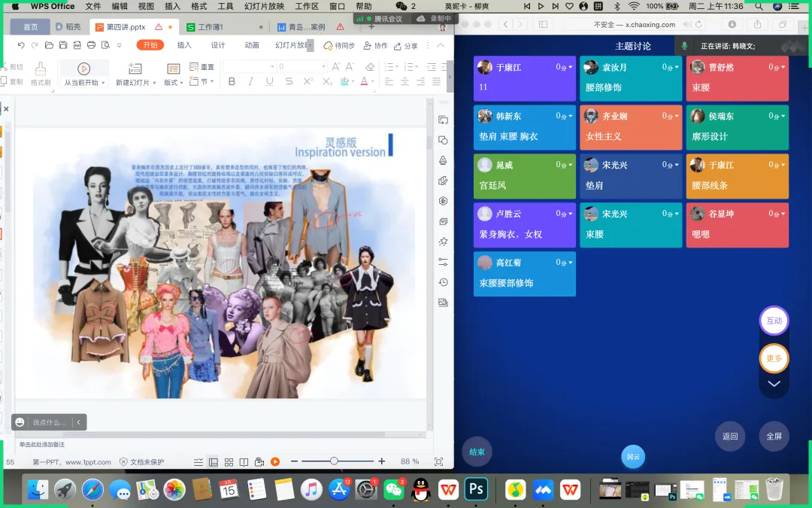Click the 说点什么 comment field
The height and width of the screenshot is (508, 812).
50,422
